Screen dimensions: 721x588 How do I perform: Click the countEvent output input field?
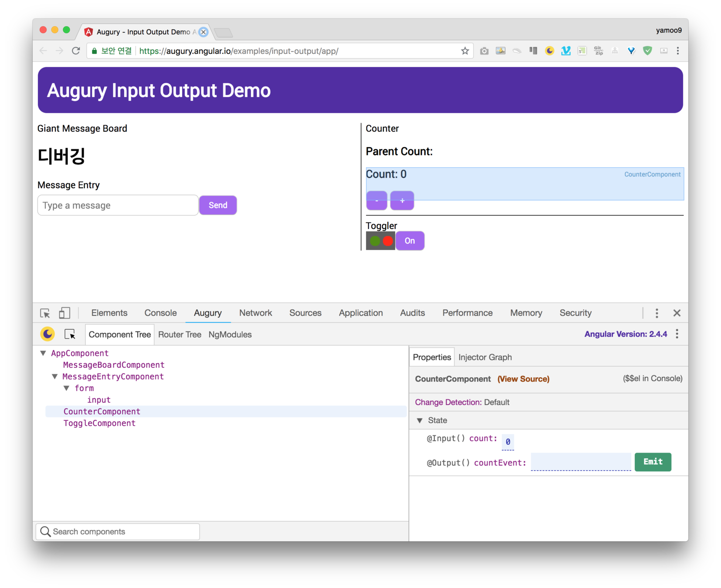581,462
